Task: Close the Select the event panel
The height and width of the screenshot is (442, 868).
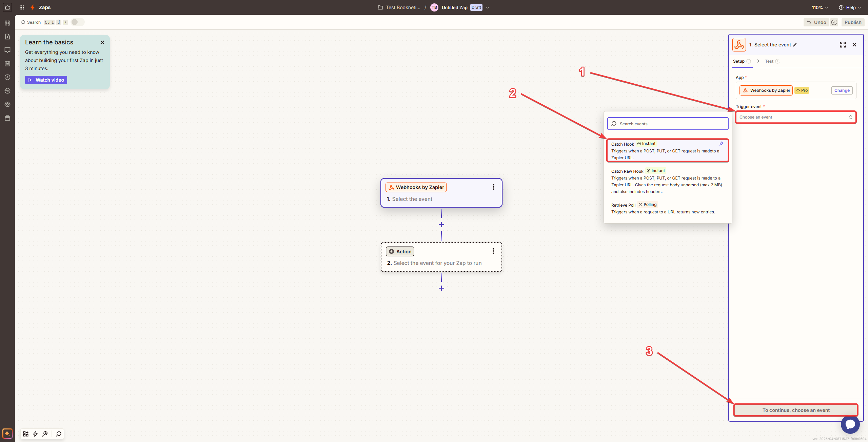Action: pos(854,45)
